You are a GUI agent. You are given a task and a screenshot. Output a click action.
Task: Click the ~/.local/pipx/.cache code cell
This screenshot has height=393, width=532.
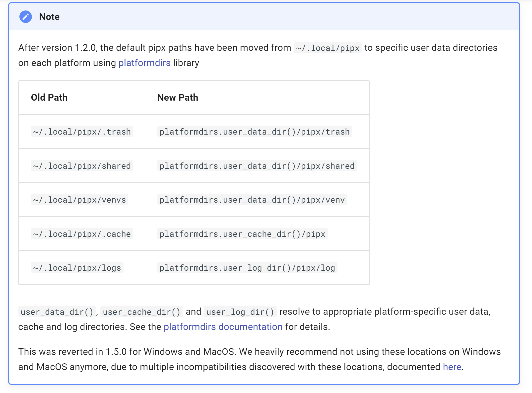point(82,234)
